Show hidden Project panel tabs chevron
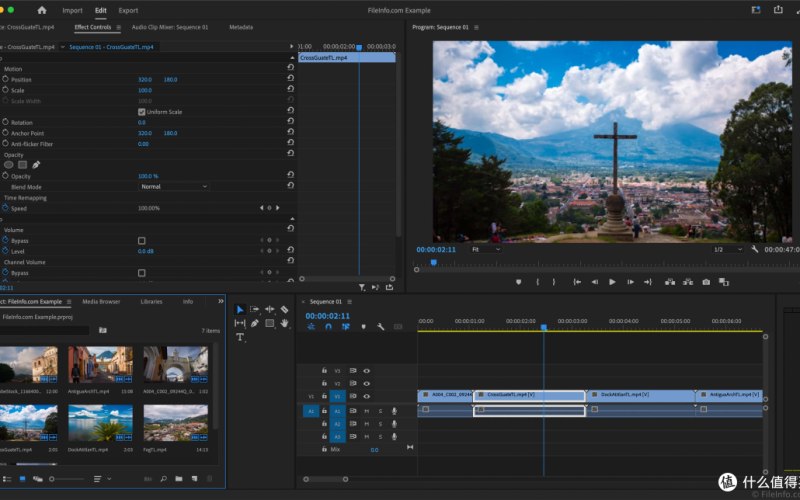The width and height of the screenshot is (800, 500). click(x=221, y=302)
